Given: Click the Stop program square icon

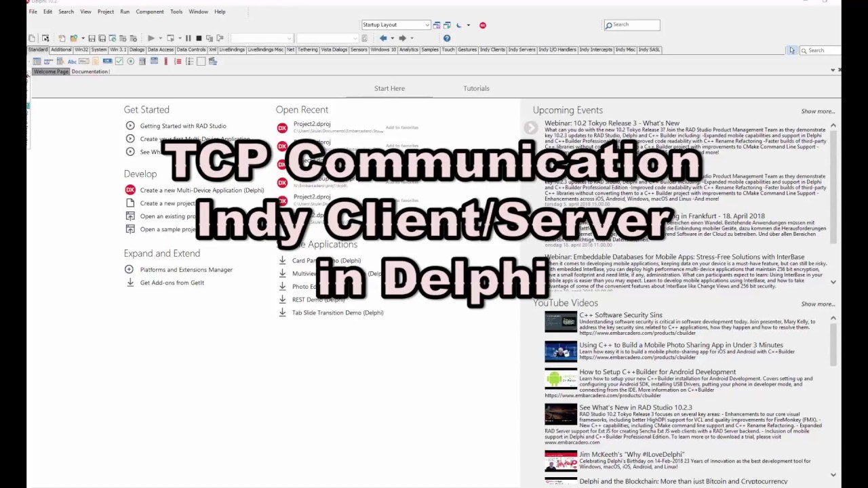Looking at the screenshot, I should pos(199,38).
